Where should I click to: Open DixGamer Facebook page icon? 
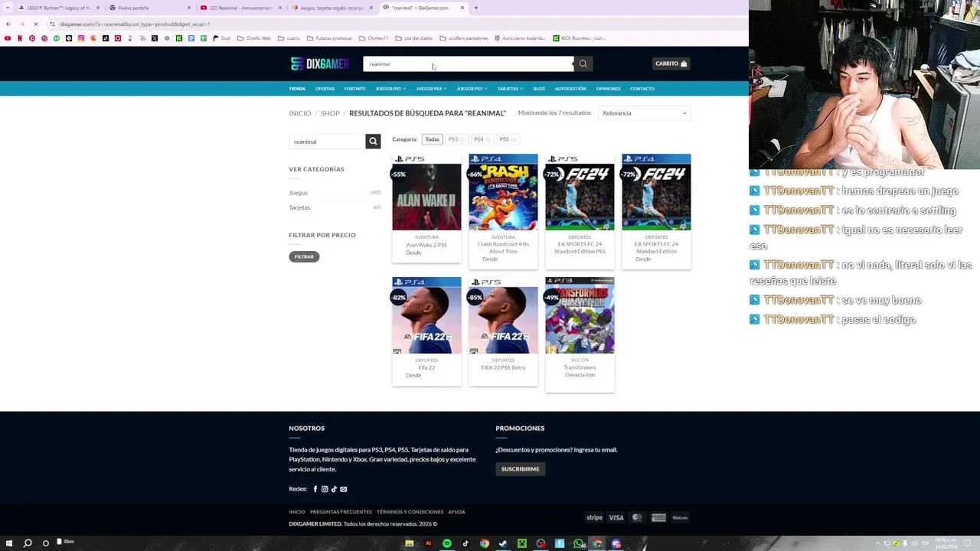[315, 489]
